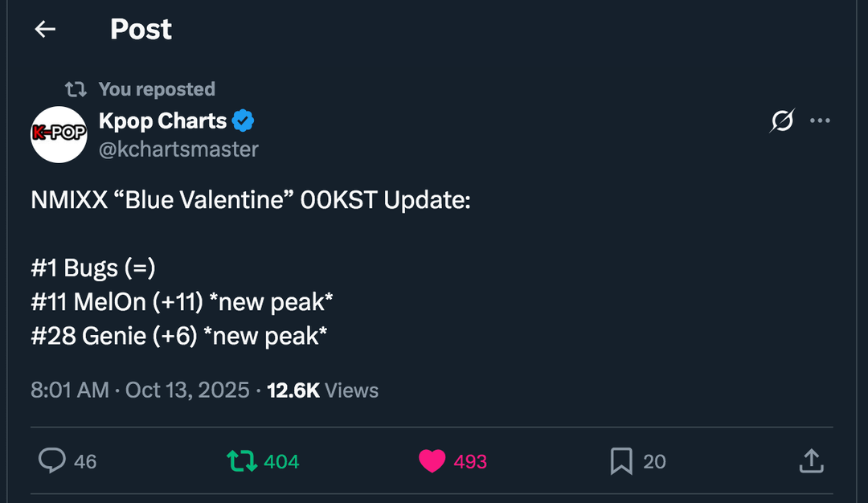Viewport: 868px width, 503px height.
Task: View the 12.6K Views analytics
Action: [322, 391]
